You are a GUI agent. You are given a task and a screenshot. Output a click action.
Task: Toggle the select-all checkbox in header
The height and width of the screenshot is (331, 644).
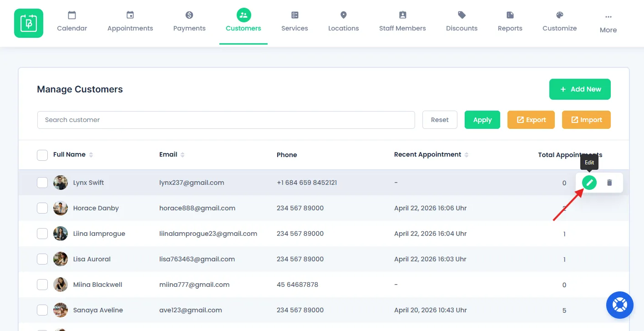coord(42,155)
